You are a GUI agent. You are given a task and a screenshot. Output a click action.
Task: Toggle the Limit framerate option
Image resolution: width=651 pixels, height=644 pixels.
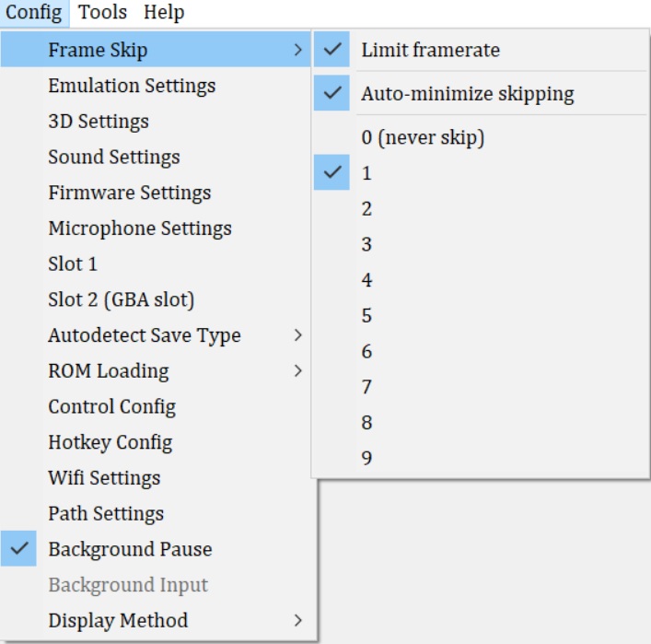(x=430, y=50)
